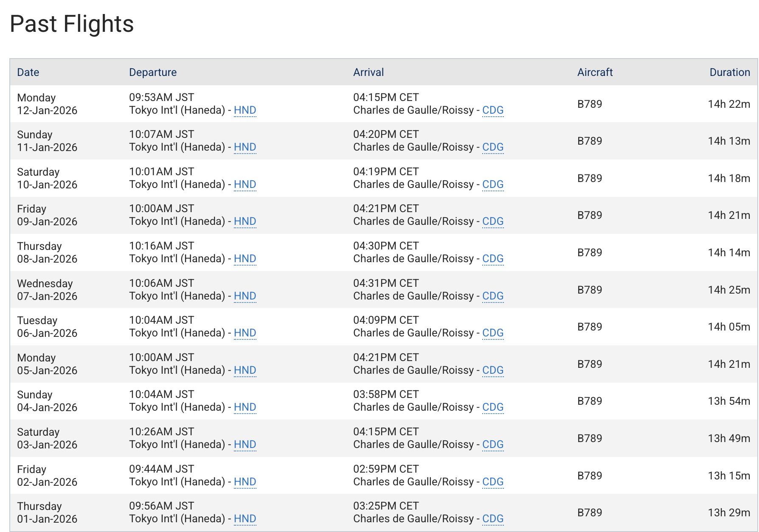Click the Departure column header

pos(153,73)
